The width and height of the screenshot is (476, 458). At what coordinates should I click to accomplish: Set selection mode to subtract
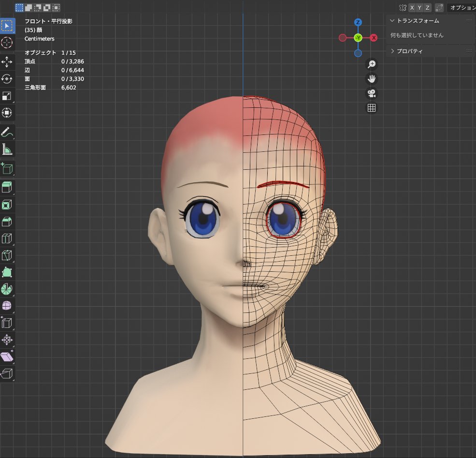click(38, 8)
